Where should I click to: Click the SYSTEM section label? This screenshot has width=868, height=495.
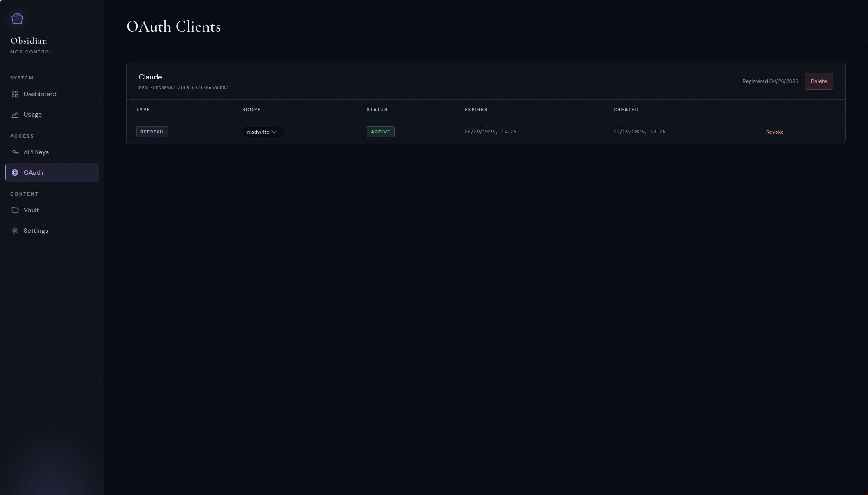click(x=22, y=78)
